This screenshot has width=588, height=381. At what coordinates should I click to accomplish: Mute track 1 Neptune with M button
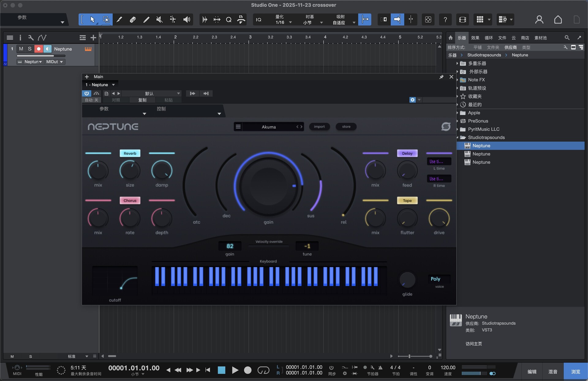click(21, 49)
